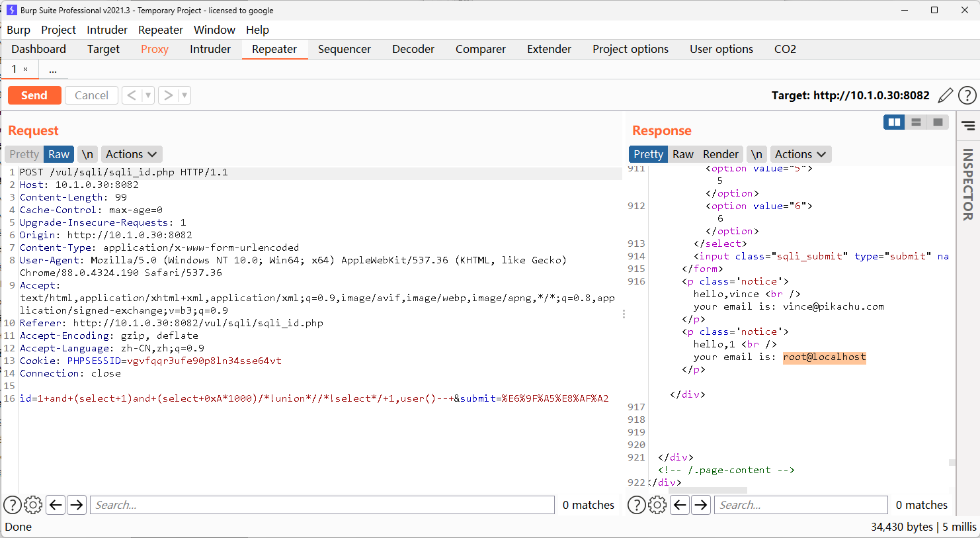Go to next match in response search

701,505
